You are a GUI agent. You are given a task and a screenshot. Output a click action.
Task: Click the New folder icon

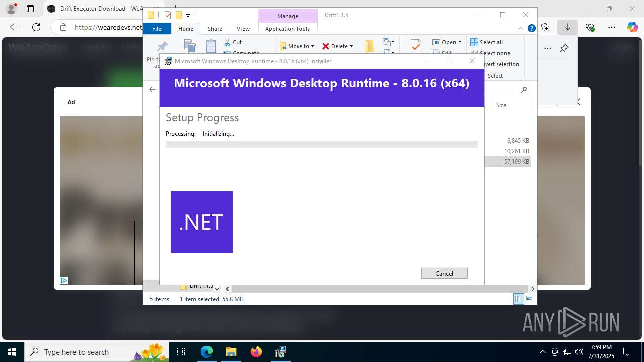[370, 46]
